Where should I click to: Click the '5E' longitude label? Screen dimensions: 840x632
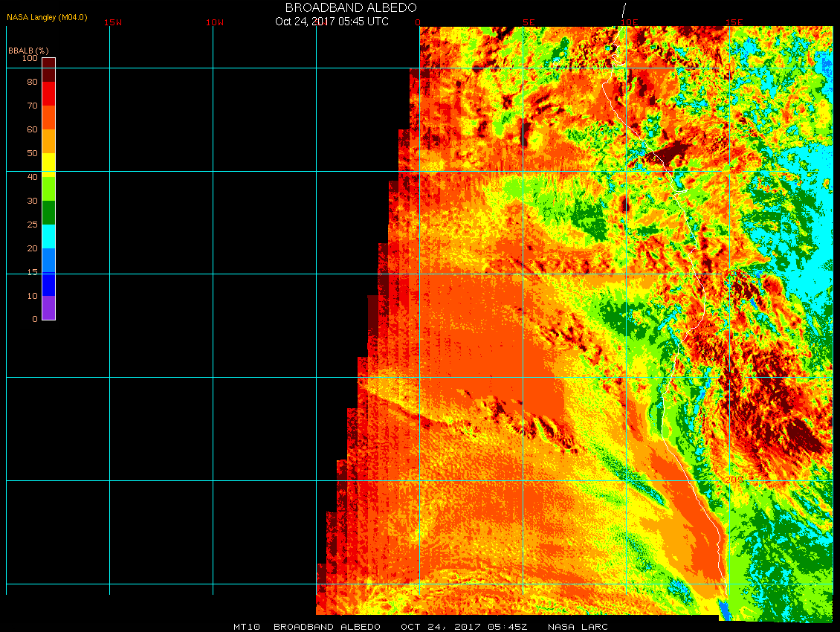click(529, 22)
